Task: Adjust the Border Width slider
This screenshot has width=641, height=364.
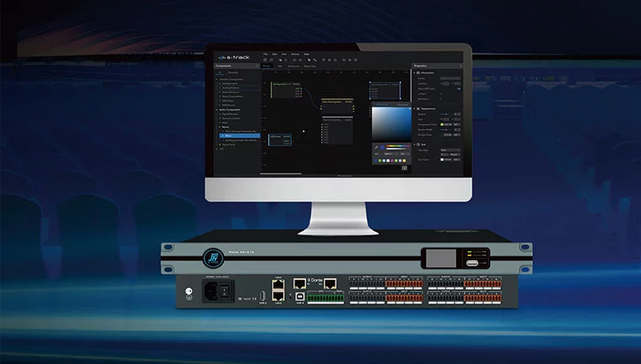Action: pyautogui.click(x=444, y=130)
